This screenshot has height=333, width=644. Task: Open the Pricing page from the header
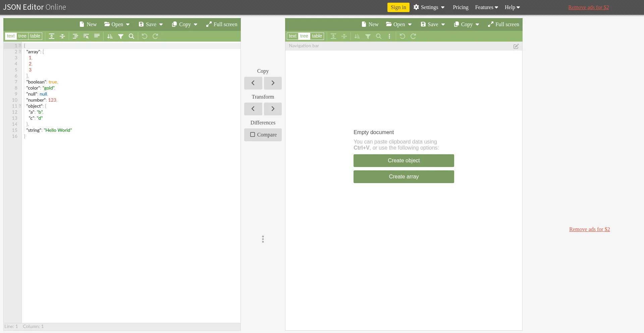point(461,7)
